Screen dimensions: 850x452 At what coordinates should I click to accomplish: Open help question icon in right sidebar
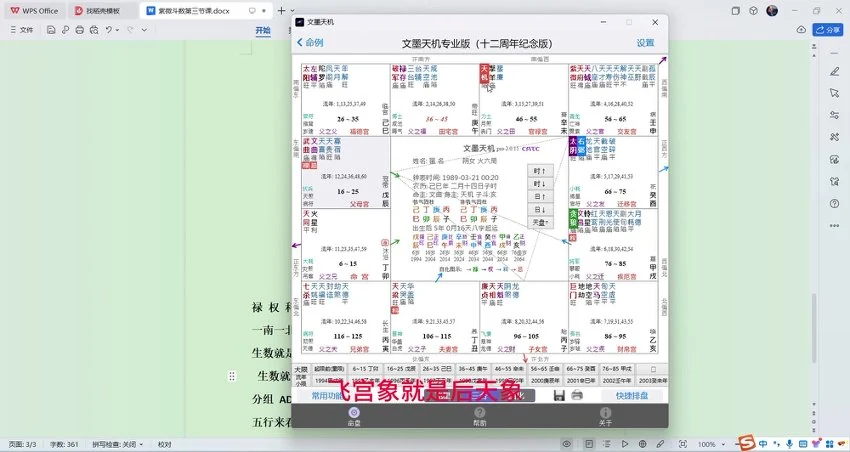[834, 204]
